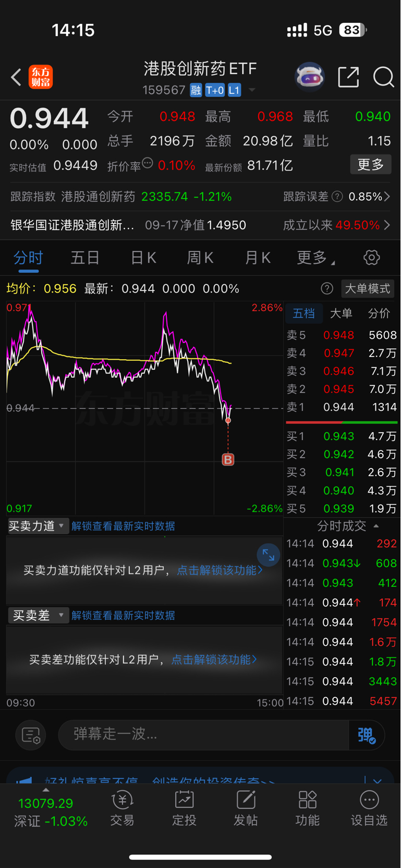Tap the red B buy marker on chart
401x868 pixels.
click(x=228, y=459)
